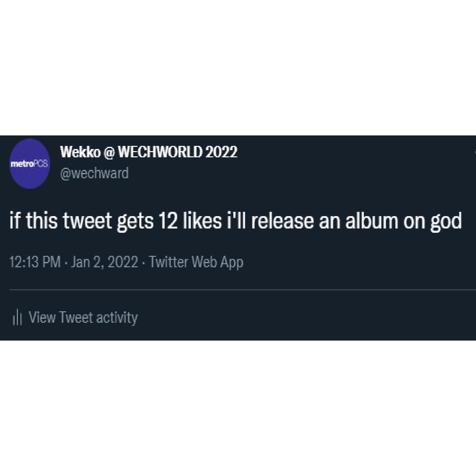Click the word 'Wekko' in the display name
The width and height of the screenshot is (476, 476).
pyautogui.click(x=80, y=152)
